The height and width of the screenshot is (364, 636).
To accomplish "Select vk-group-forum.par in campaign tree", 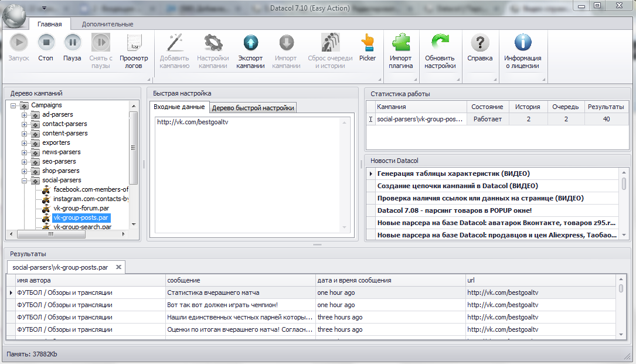I will tap(81, 208).
